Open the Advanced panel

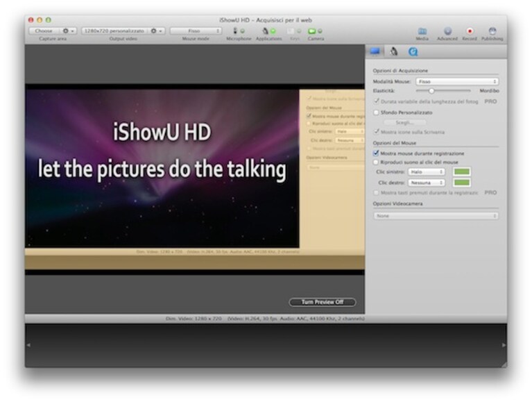[x=447, y=33]
